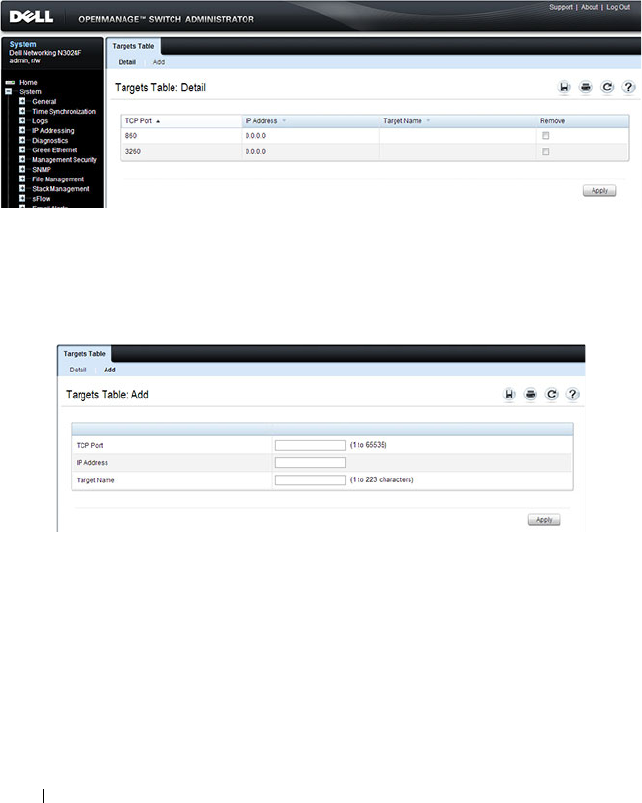Click the System heading in sidebar
Screen dimensions: 642x803
click(x=23, y=44)
